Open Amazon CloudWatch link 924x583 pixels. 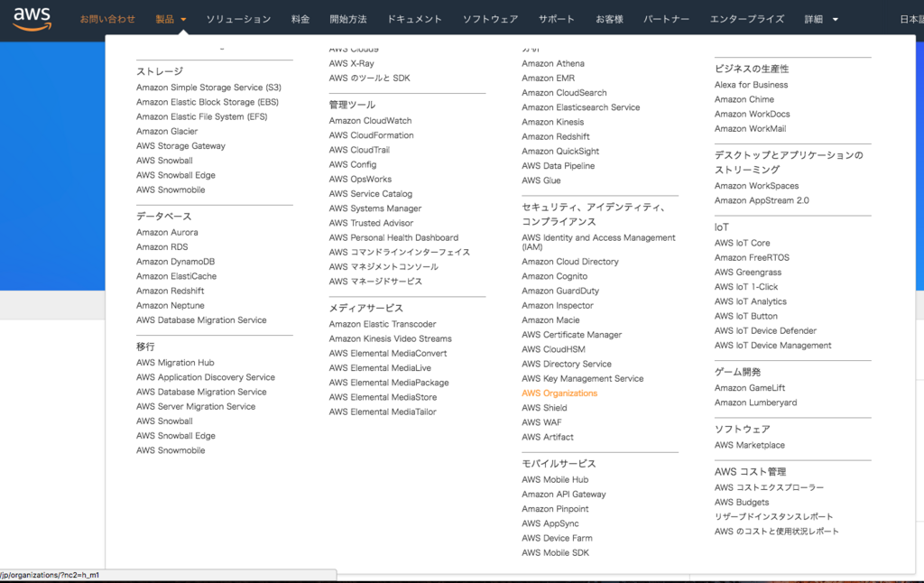[370, 121]
